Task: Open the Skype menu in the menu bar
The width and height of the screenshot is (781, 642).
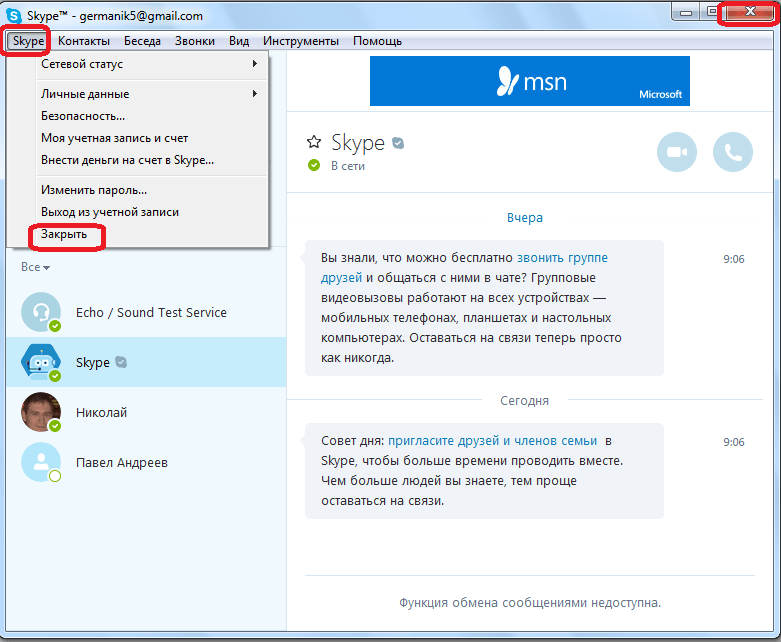Action: point(28,41)
